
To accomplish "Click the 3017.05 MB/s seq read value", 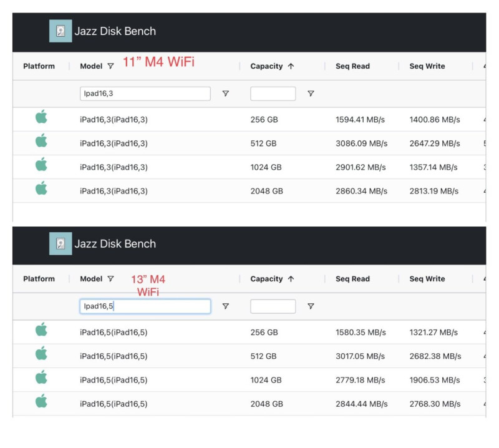I will (361, 356).
